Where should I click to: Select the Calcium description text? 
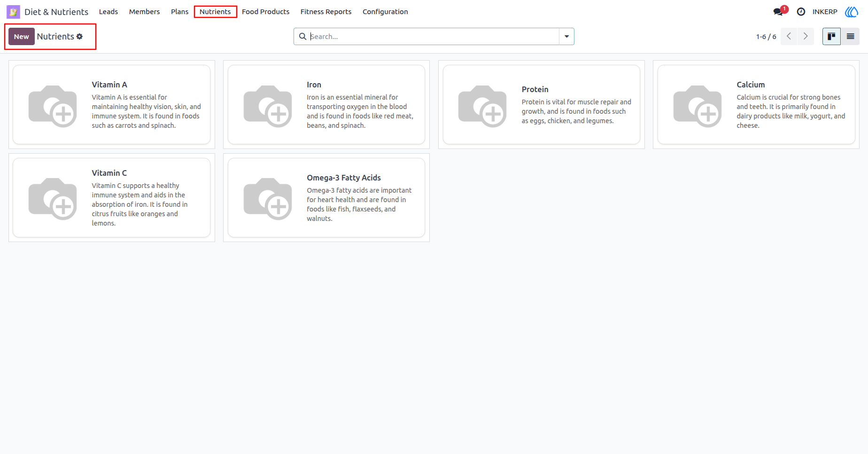tap(791, 111)
